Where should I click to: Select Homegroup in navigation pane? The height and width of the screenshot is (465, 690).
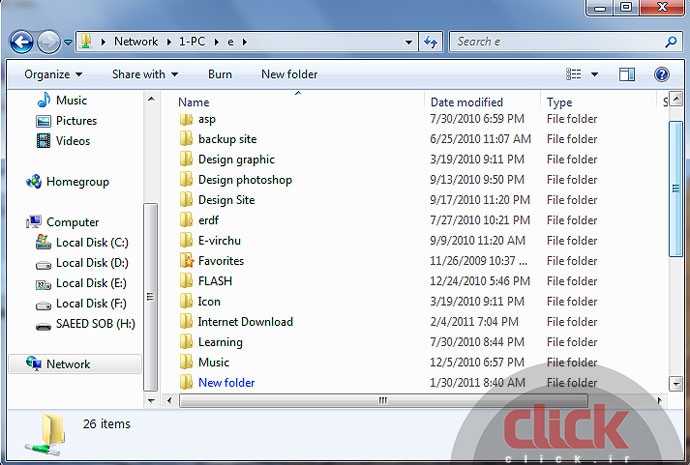[67, 182]
